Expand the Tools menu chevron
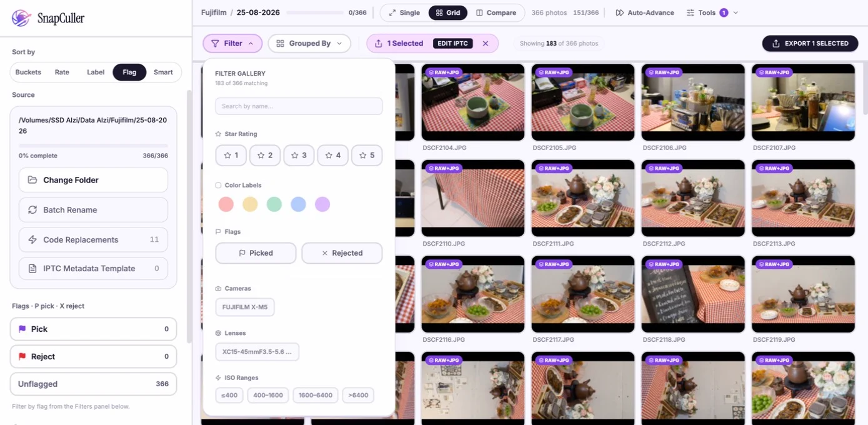This screenshot has height=425, width=868. point(736,12)
